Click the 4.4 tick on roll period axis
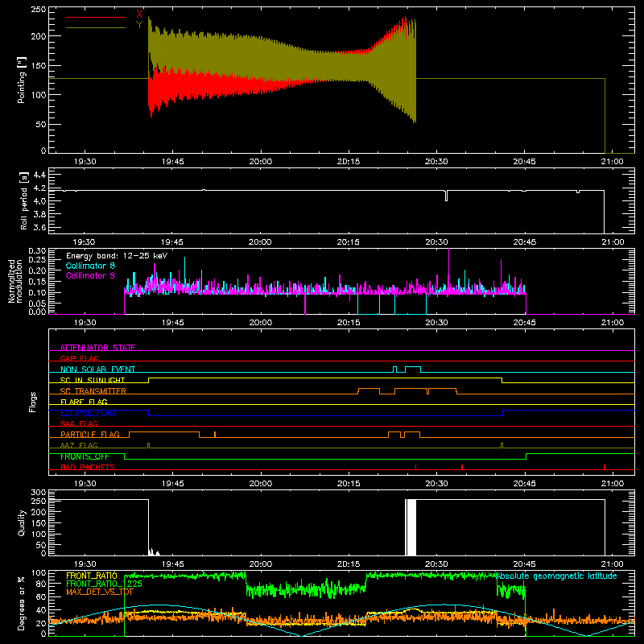 [x=39, y=175]
